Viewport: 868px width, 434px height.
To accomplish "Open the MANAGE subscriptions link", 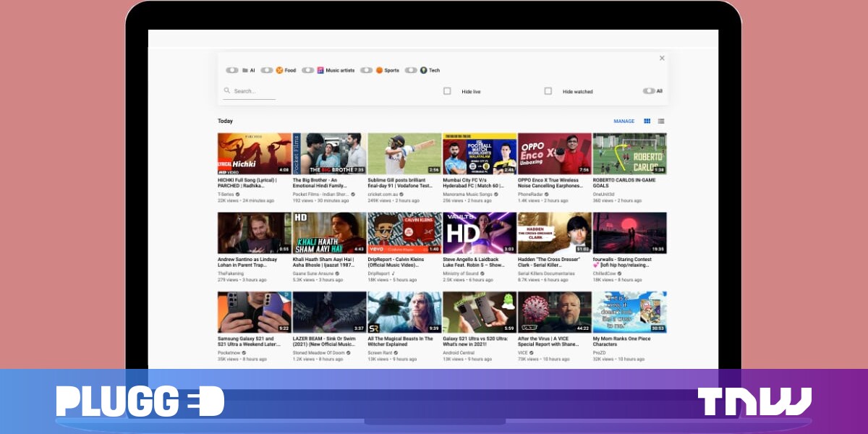I will click(624, 122).
